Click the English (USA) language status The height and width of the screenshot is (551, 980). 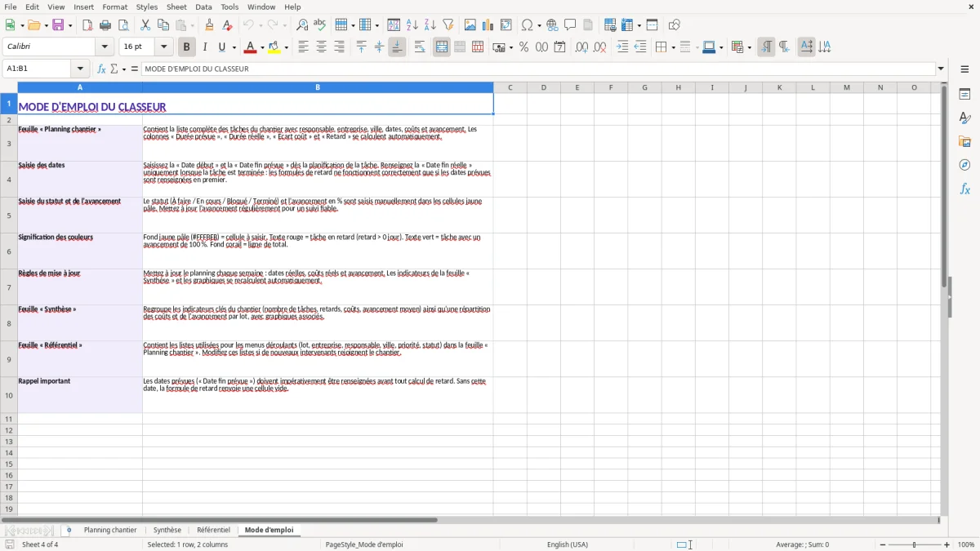pos(567,544)
